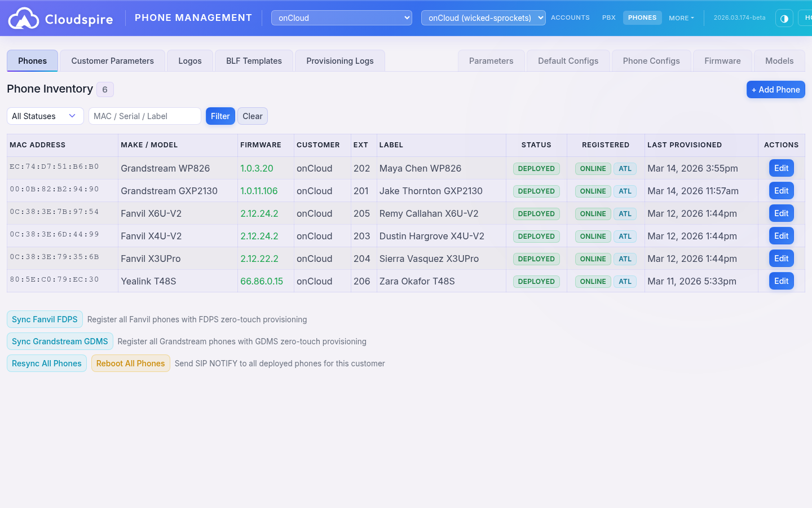Switch to the Provisioning Logs tab

(x=339, y=60)
